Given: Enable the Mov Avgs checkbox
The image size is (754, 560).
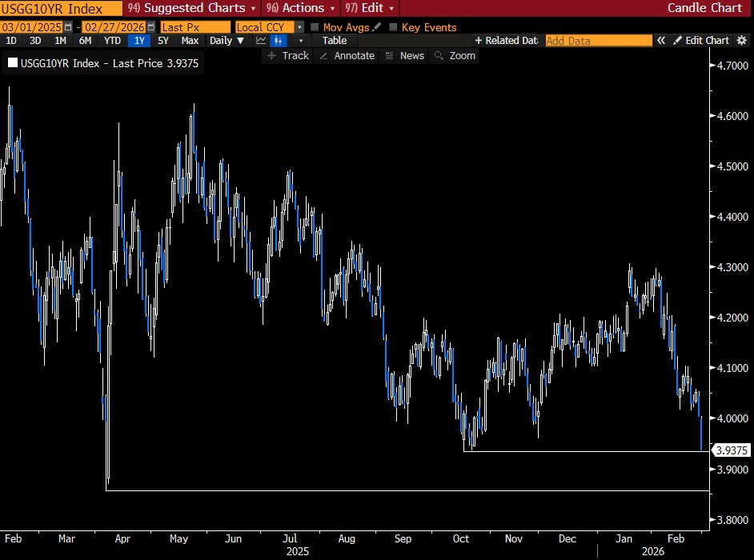Looking at the screenshot, I should (x=315, y=27).
